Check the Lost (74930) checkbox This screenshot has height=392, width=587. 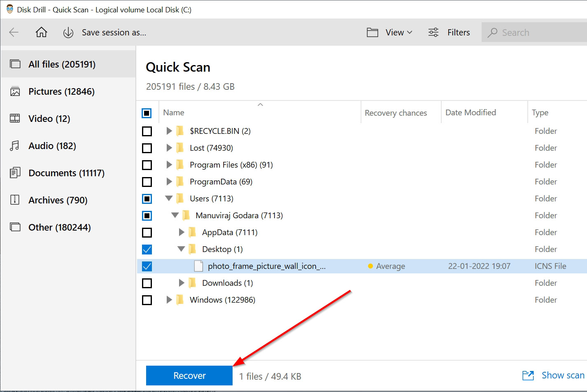pos(147,148)
